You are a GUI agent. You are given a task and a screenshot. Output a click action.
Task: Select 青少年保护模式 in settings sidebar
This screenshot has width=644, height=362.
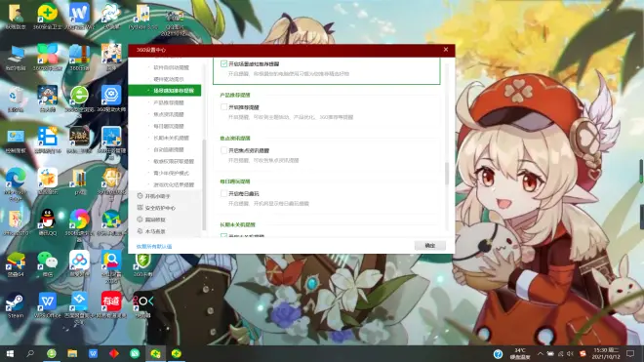[x=172, y=173]
